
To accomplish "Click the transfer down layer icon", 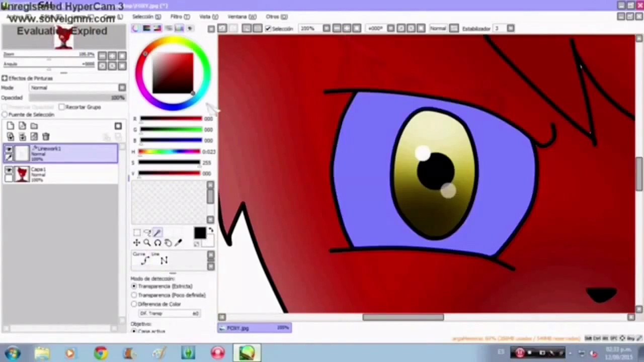I will click(x=11, y=137).
